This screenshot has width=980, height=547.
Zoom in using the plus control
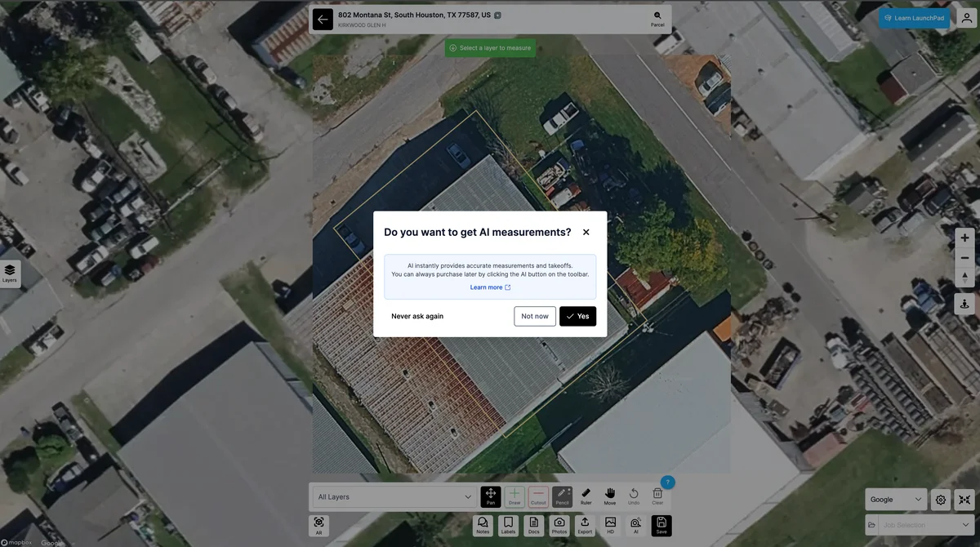pos(964,237)
